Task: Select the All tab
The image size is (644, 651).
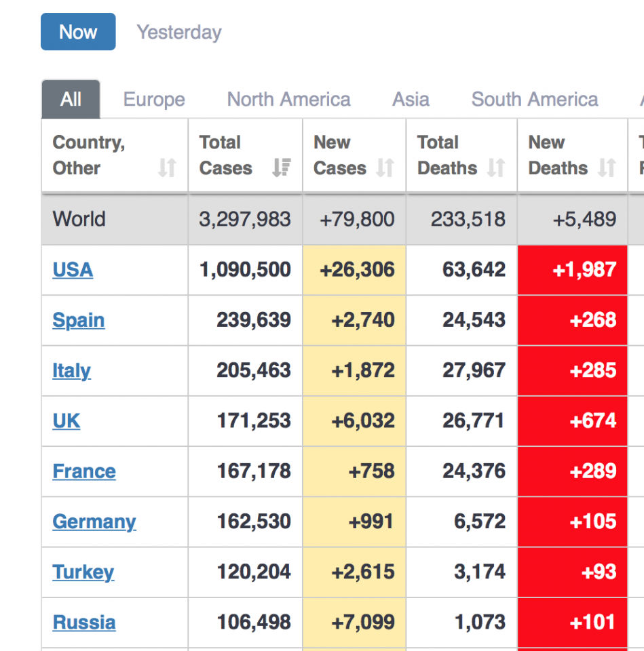Action: (x=71, y=100)
